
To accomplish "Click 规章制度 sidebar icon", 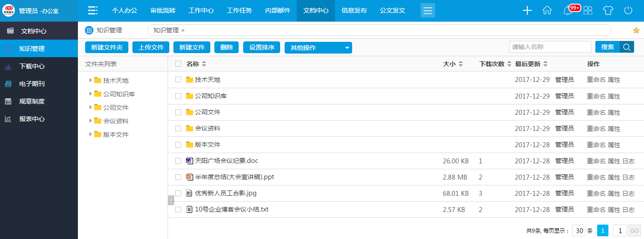I will [8, 101].
